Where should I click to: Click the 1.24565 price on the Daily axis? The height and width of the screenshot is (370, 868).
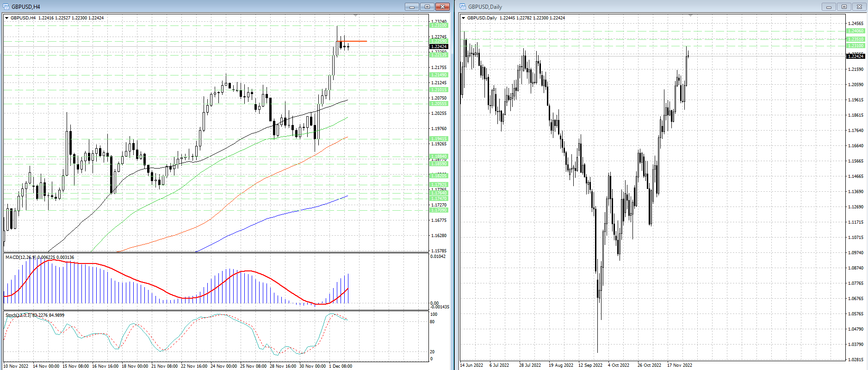coord(856,24)
